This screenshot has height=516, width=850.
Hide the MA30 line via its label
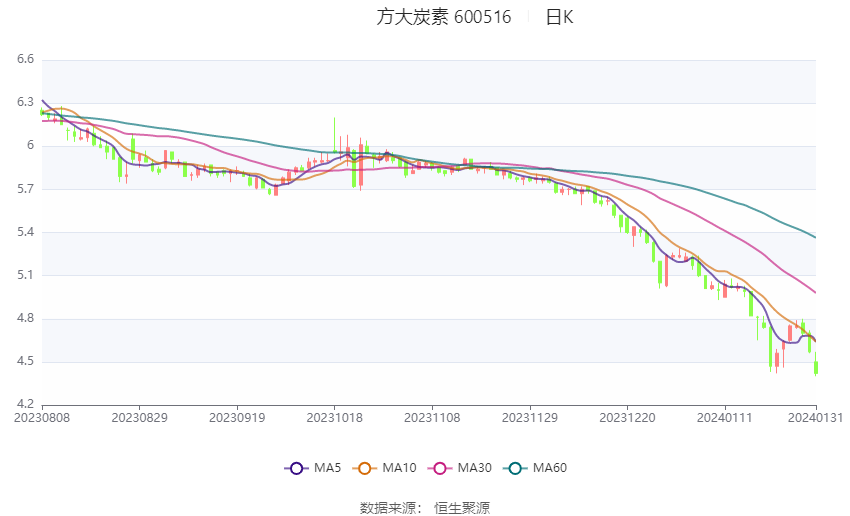click(474, 468)
